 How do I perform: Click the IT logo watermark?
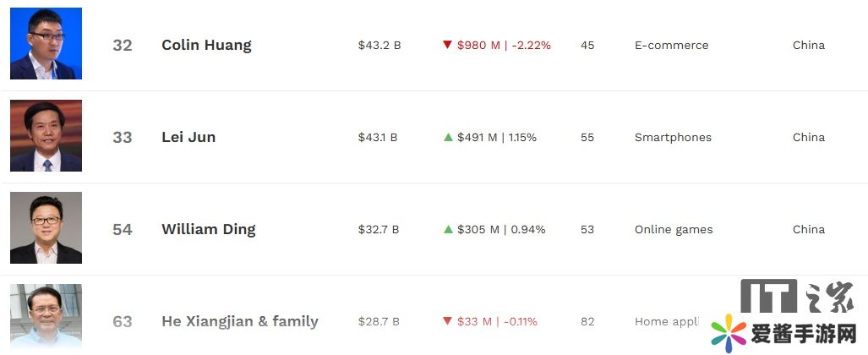770,296
